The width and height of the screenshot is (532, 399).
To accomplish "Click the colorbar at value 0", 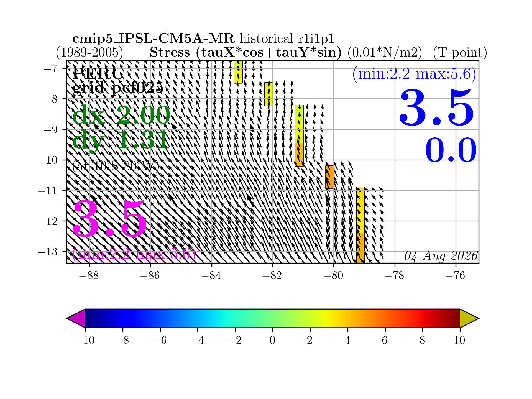I will [x=273, y=318].
